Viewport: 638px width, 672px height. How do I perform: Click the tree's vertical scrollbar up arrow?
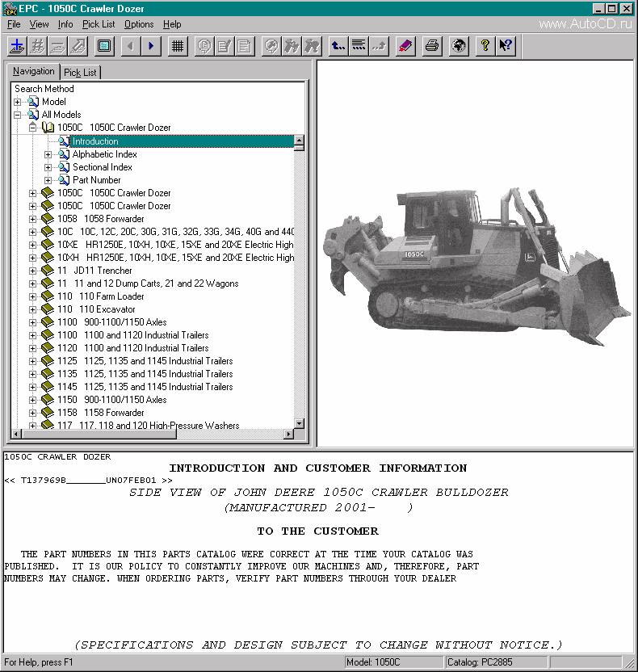tap(299, 141)
